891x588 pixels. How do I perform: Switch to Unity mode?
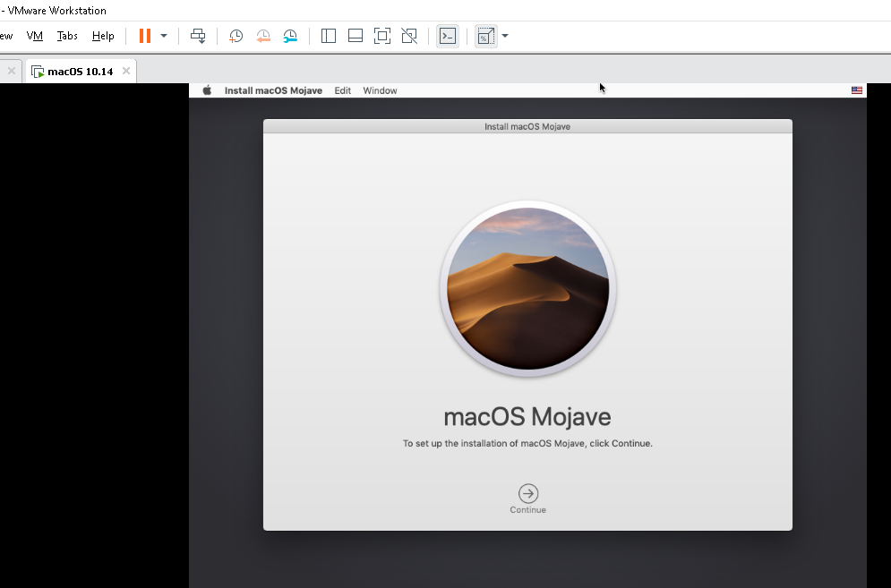pos(409,36)
